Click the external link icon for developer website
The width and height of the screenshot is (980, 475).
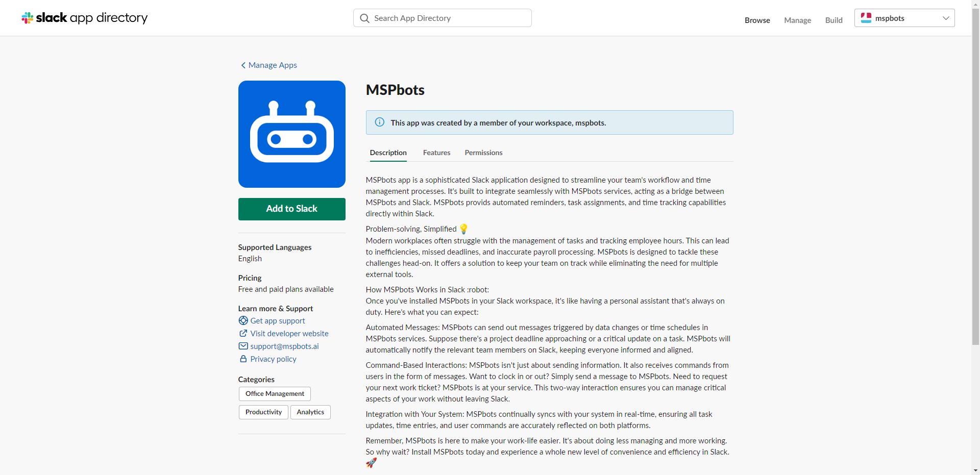coord(243,334)
